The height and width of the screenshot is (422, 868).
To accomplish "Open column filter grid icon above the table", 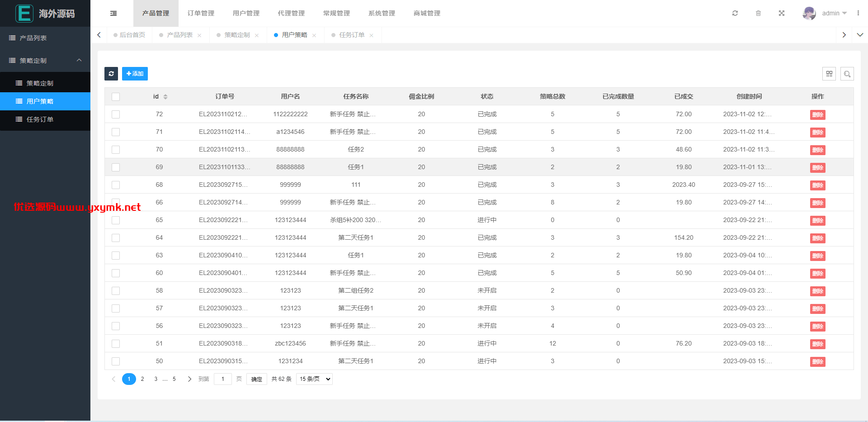I will coord(829,74).
